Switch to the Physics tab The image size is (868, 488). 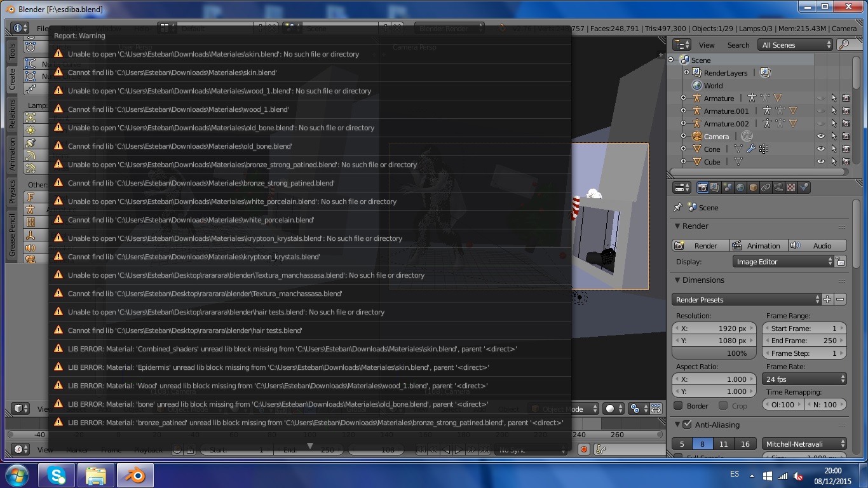[x=11, y=192]
